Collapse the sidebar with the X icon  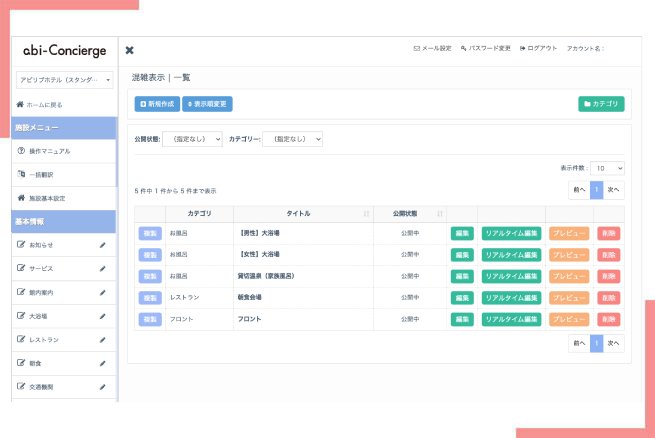(129, 51)
